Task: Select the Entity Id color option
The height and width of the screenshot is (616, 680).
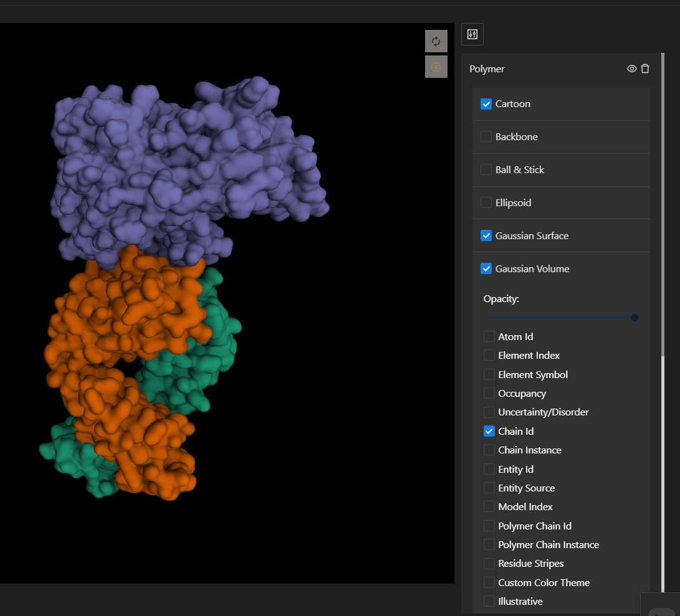Action: pos(489,469)
